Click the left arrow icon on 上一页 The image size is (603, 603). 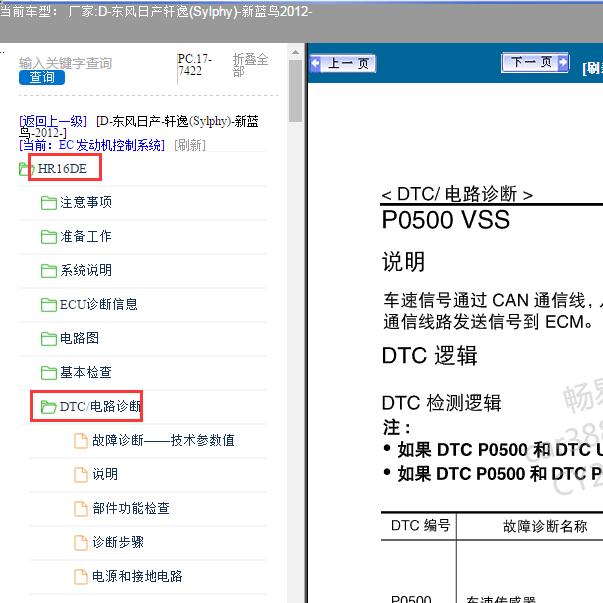point(315,63)
